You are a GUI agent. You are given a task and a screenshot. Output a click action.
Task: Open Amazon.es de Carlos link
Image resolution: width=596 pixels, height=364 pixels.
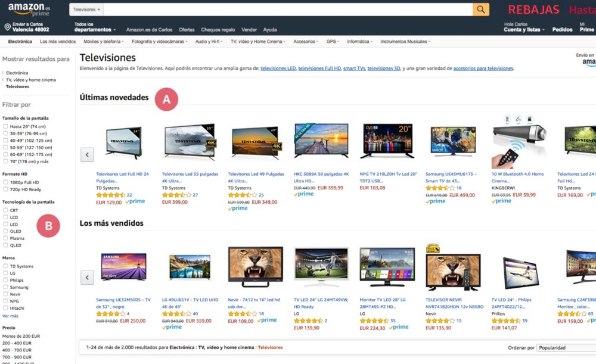tap(149, 30)
